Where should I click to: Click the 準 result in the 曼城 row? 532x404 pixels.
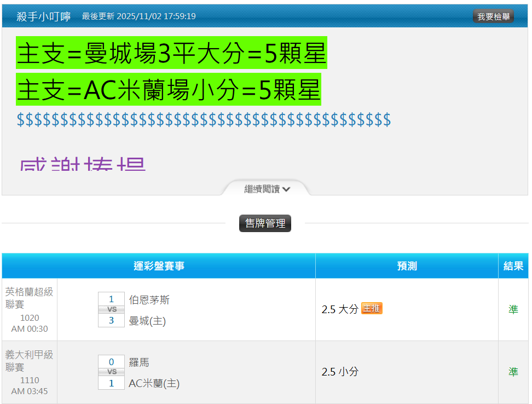[x=513, y=309]
